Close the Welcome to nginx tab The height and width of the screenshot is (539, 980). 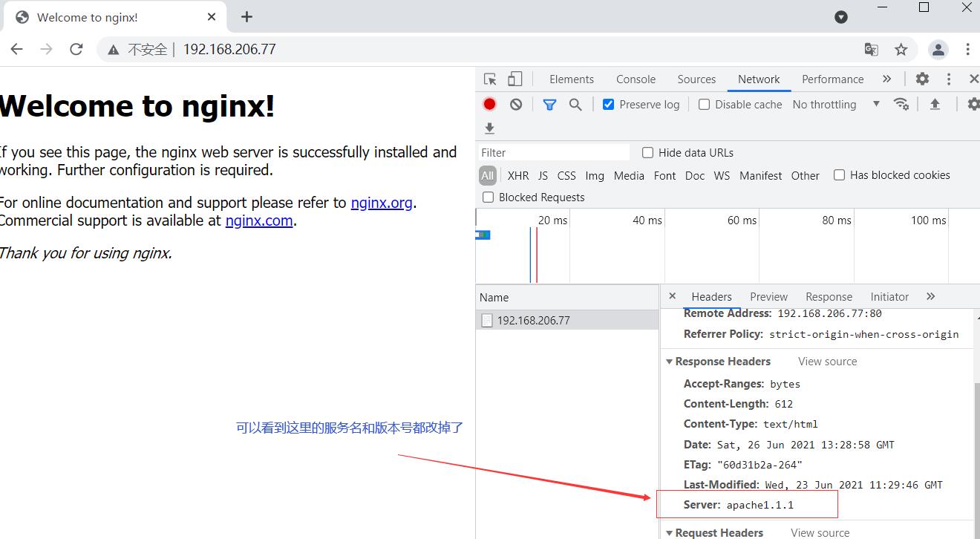(x=212, y=16)
